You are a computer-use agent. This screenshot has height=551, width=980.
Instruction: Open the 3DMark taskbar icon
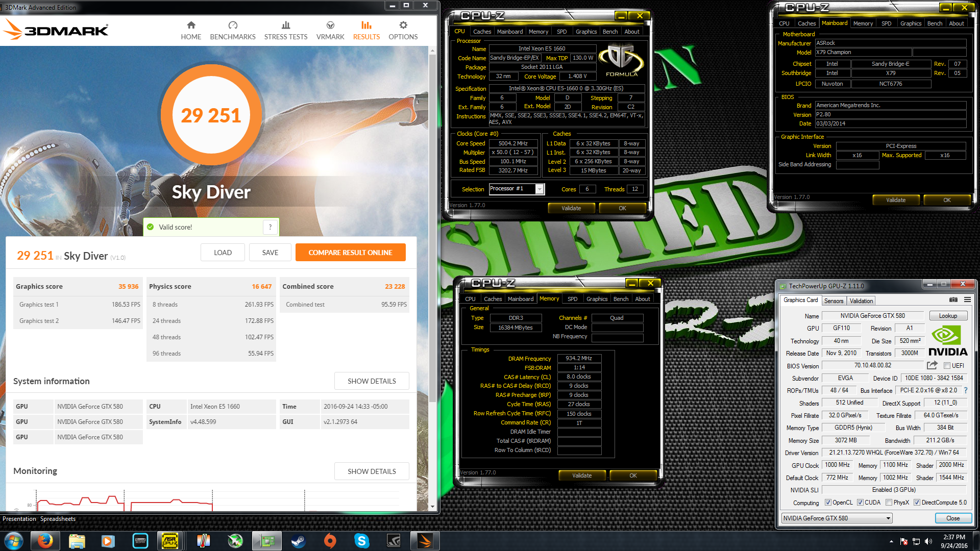425,541
